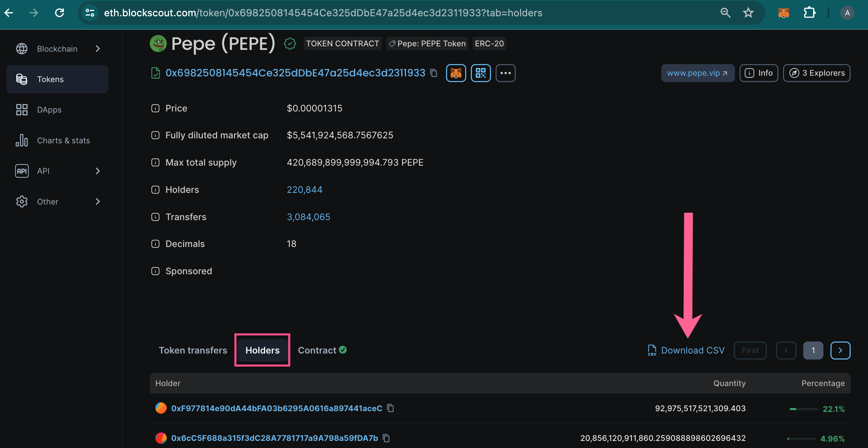The width and height of the screenshot is (868, 448).
Task: Switch to the Token transfers tab
Action: [x=193, y=350]
